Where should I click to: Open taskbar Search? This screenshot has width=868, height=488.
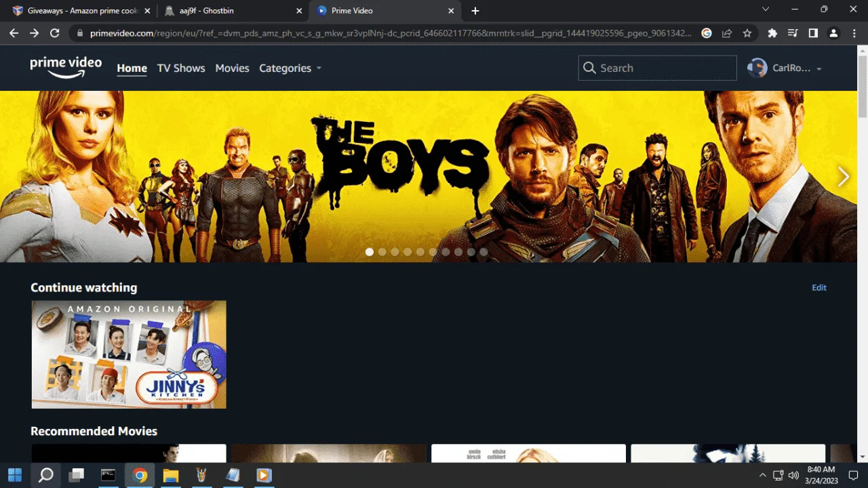46,475
